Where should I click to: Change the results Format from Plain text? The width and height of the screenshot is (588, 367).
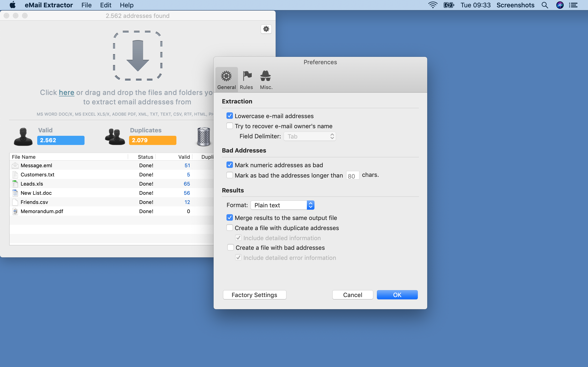pyautogui.click(x=282, y=205)
